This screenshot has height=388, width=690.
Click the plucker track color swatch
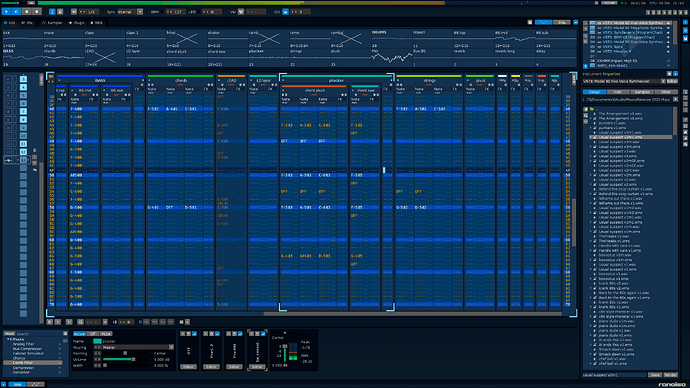tap(97, 341)
